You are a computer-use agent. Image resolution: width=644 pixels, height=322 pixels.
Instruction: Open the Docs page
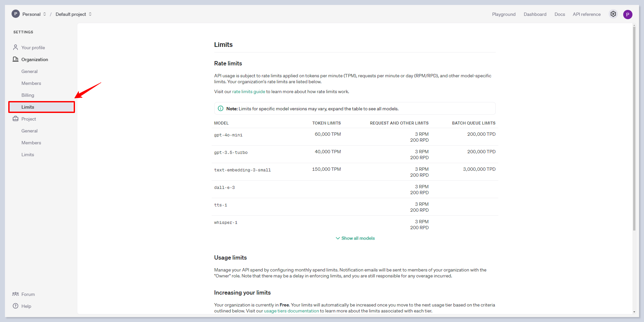559,14
